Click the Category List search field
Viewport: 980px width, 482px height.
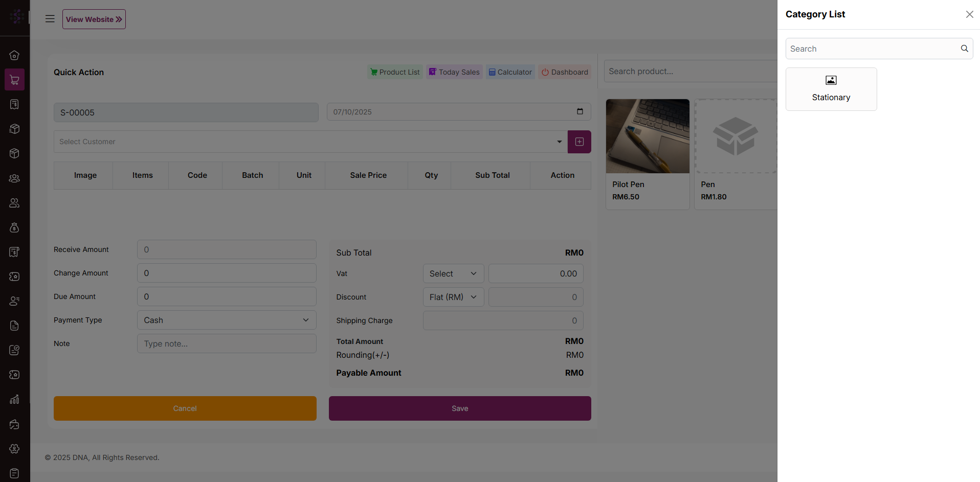pos(872,49)
